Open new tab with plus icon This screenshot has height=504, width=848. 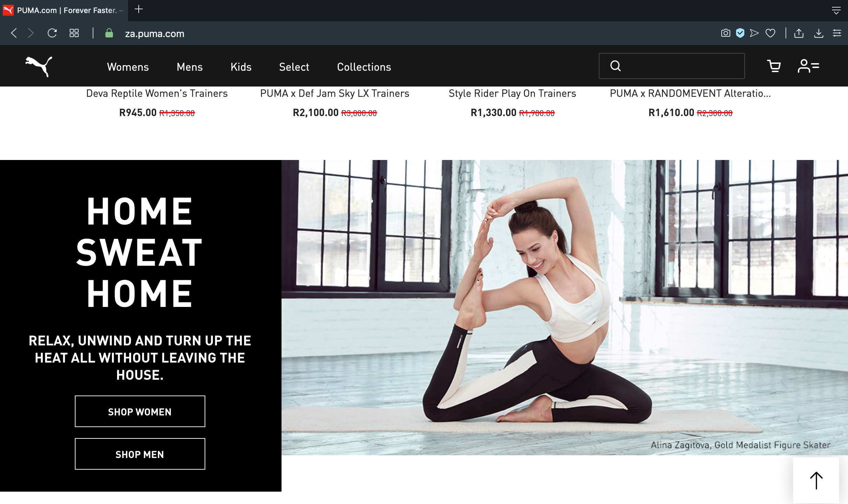(x=139, y=9)
